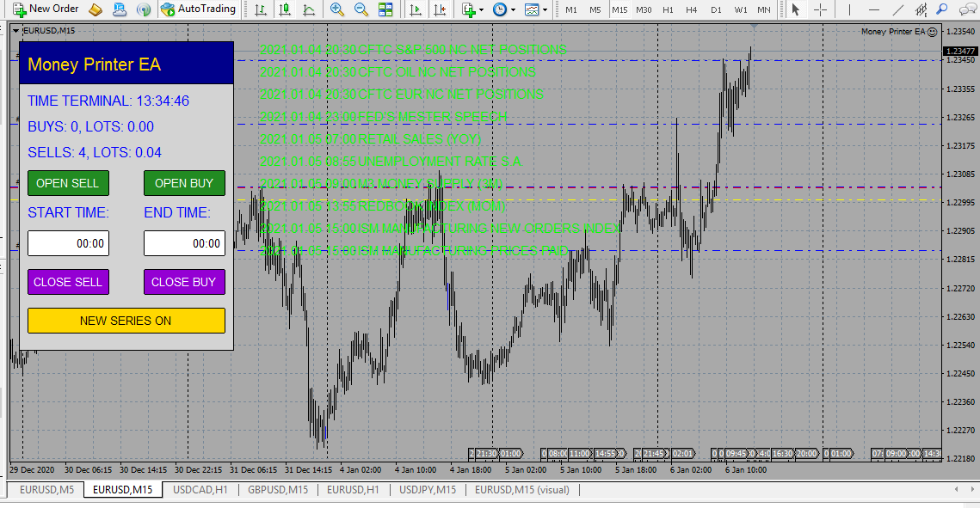Image resolution: width=980 pixels, height=508 pixels.
Task: Select D1 timeframe
Action: (x=716, y=10)
